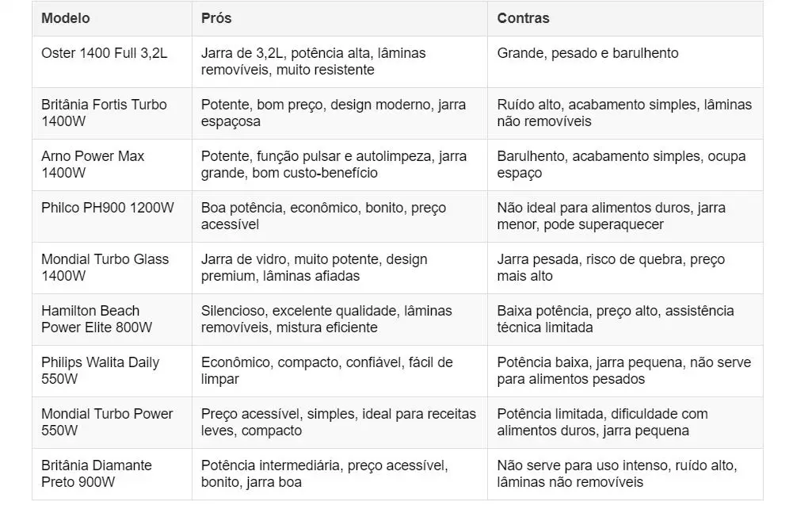812x517 pixels.
Task: Select the "Jarra pesada, risco de quebra" cell
Action: (x=611, y=267)
